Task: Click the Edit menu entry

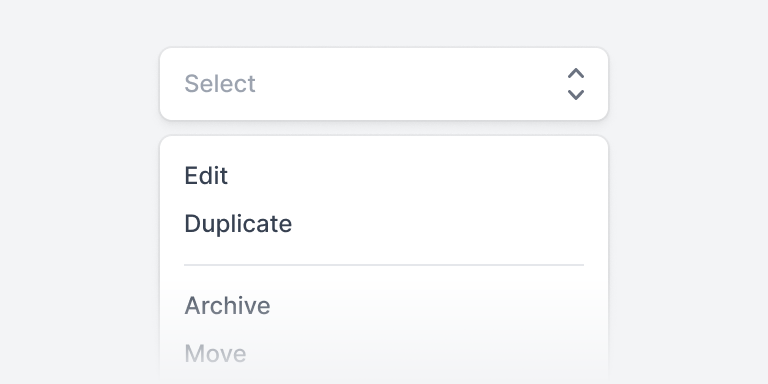Action: pyautogui.click(x=206, y=175)
